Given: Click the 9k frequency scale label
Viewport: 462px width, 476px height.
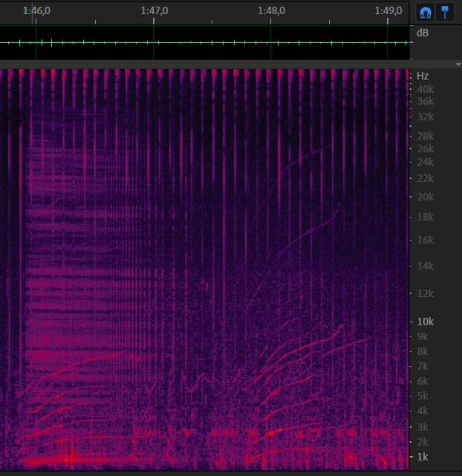Looking at the screenshot, I should pyautogui.click(x=423, y=336).
